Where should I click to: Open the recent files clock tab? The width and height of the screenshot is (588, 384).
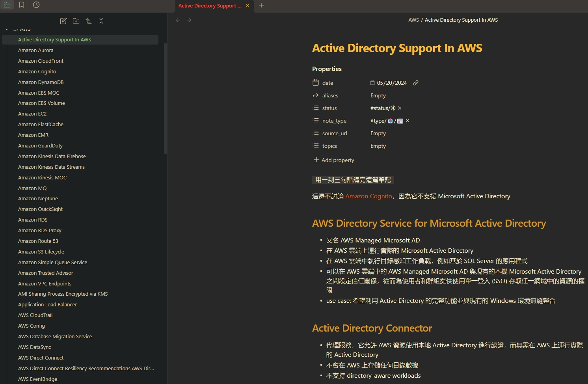(x=36, y=5)
